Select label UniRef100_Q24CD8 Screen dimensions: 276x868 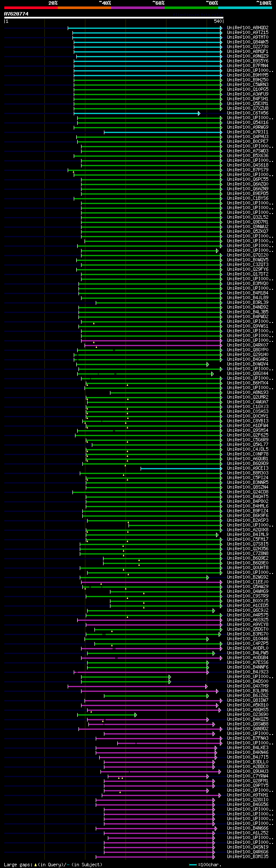coord(248,492)
